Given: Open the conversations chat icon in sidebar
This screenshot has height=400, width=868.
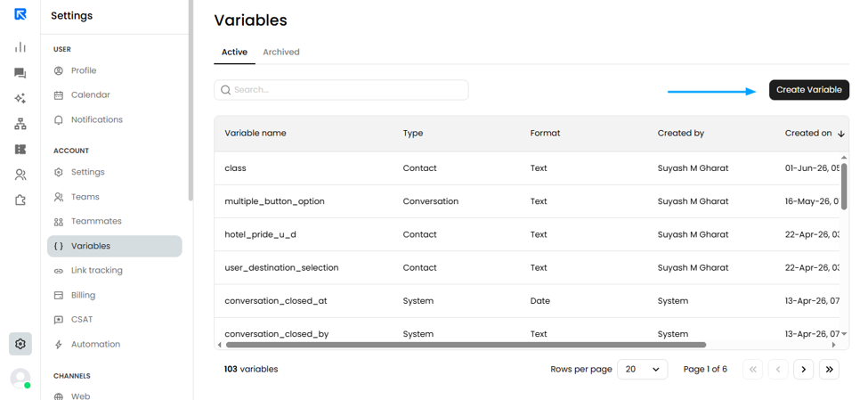Looking at the screenshot, I should point(20,73).
